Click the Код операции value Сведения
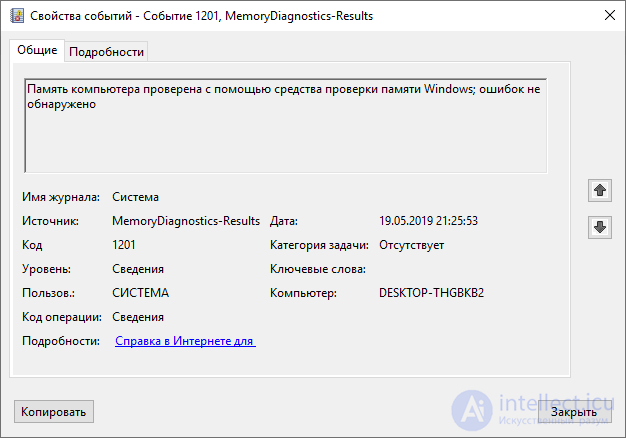 [138, 317]
